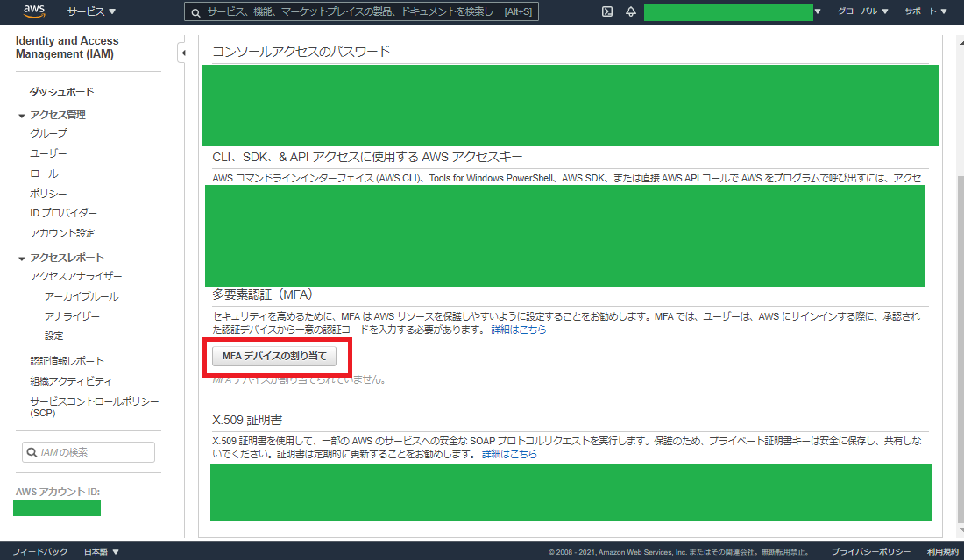
Task: Click MFA デバイスの割り当て button
Action: 274,356
